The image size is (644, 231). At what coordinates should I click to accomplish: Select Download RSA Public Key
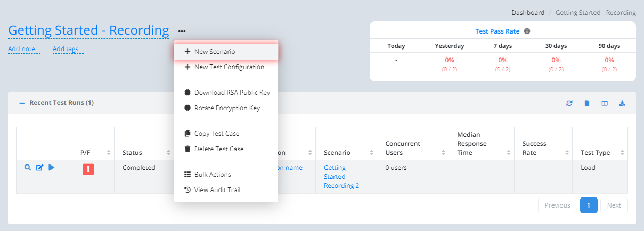(226, 93)
